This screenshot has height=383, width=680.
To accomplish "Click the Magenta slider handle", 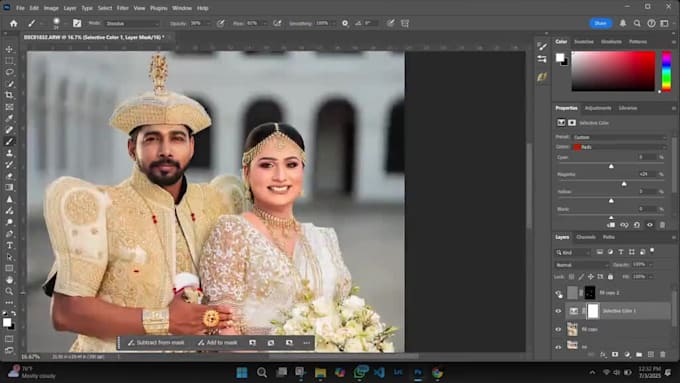I will (x=624, y=184).
